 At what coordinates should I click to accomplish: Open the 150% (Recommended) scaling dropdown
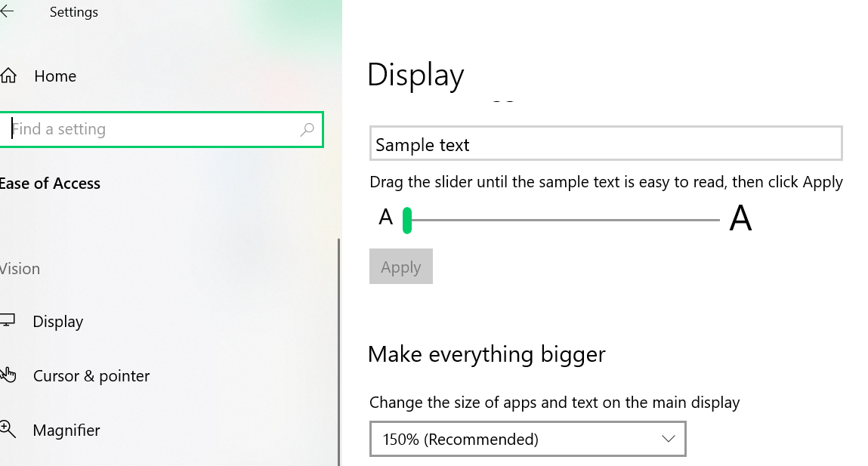[527, 439]
